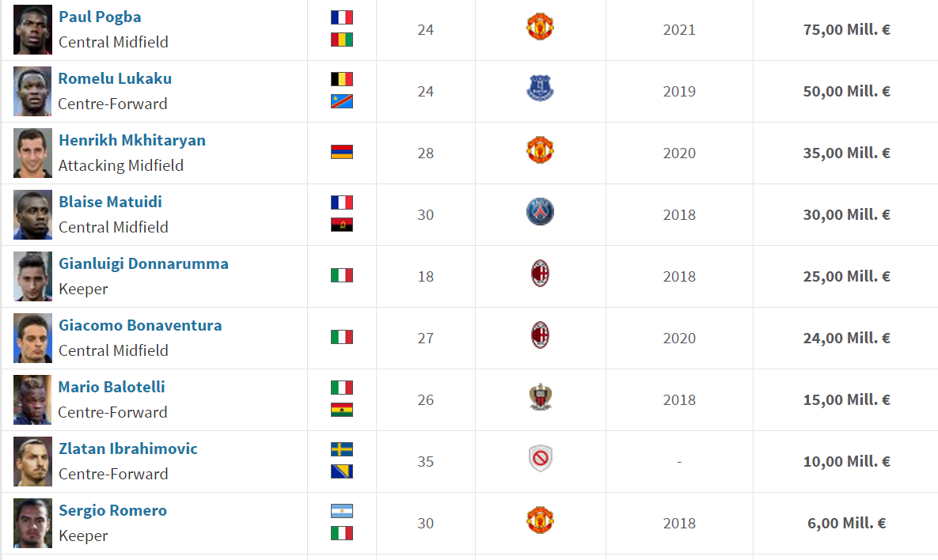This screenshot has height=560, width=938.
Task: Click the Paris Saint-Germain club crest
Action: [x=540, y=213]
